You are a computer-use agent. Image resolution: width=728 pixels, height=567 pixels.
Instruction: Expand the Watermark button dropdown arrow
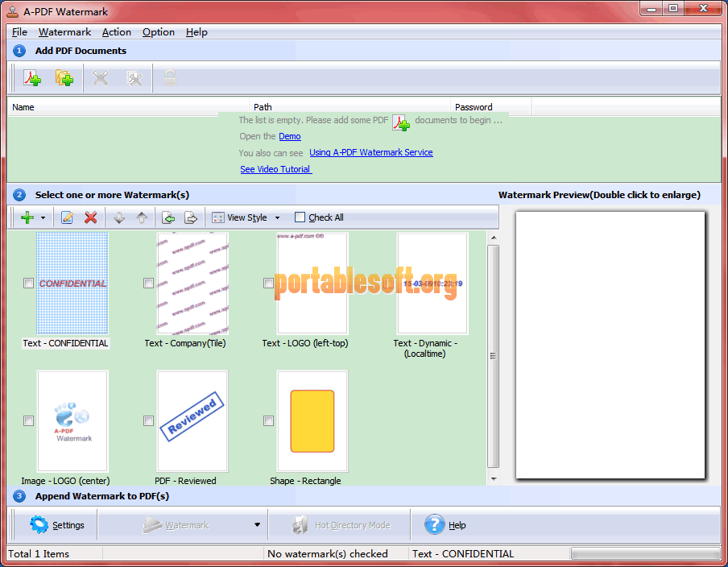click(x=257, y=525)
